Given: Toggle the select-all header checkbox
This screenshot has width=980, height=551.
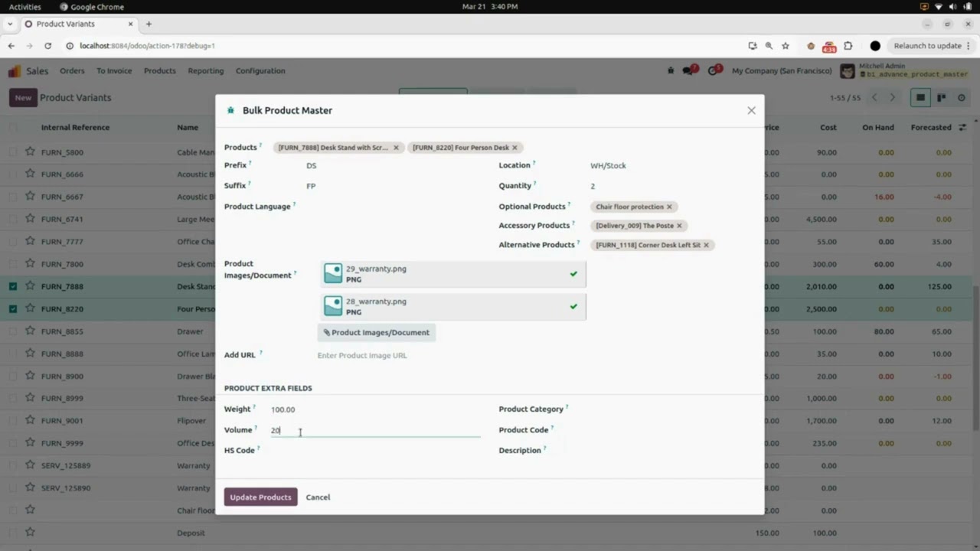Looking at the screenshot, I should pos(13,128).
